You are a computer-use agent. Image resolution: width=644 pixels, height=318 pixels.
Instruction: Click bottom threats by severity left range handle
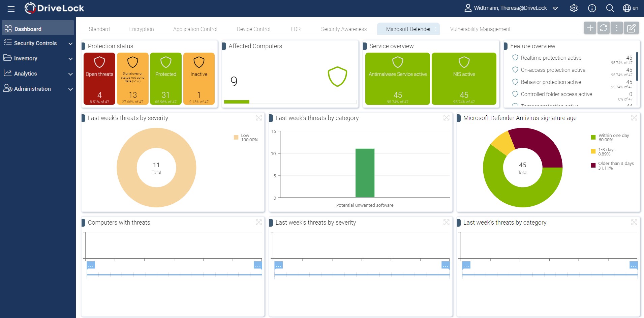point(278,265)
